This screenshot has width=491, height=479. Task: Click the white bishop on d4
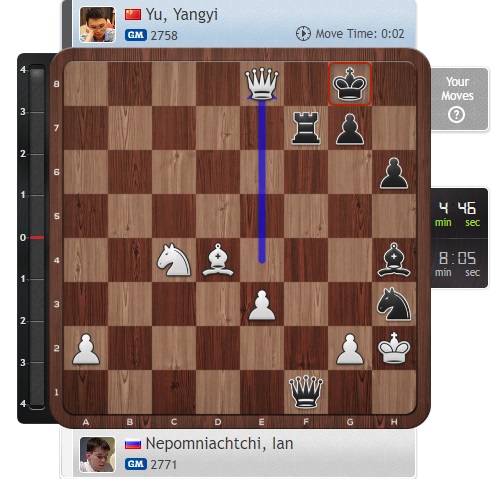click(218, 260)
